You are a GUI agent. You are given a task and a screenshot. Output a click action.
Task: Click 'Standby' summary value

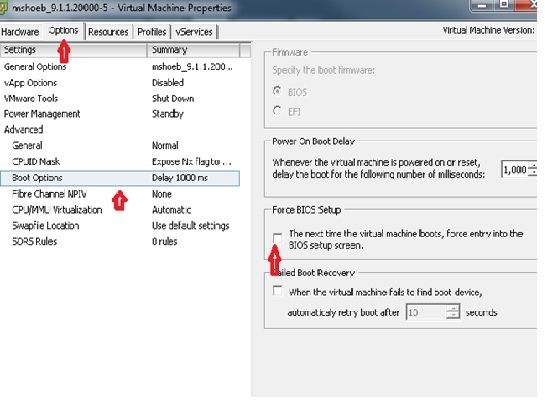(168, 114)
